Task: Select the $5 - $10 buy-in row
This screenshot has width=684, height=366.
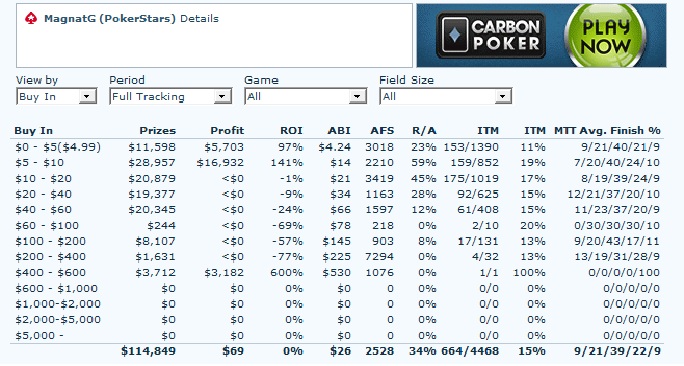Action: (x=337, y=163)
